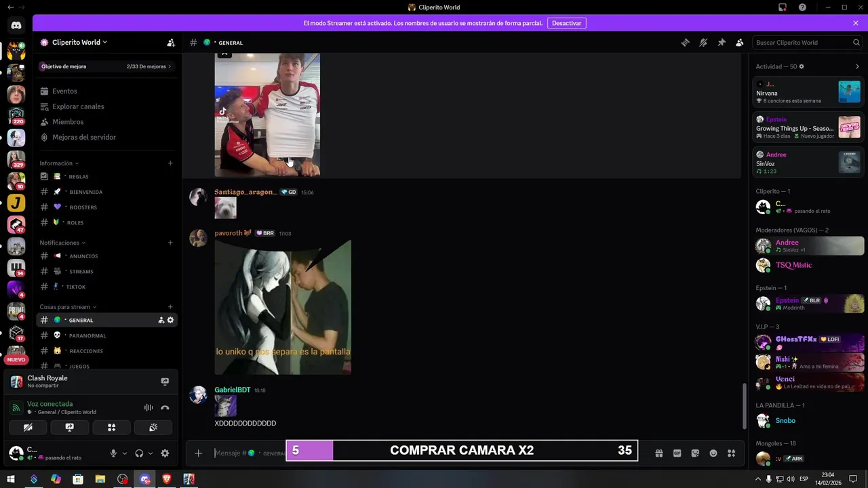Viewport: 868px width, 488px height.
Task: Toggle channel notification bell in header
Action: pos(703,42)
